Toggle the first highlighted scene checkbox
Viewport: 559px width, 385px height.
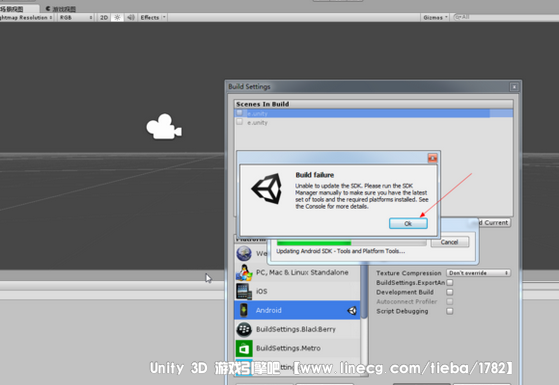[x=240, y=113]
